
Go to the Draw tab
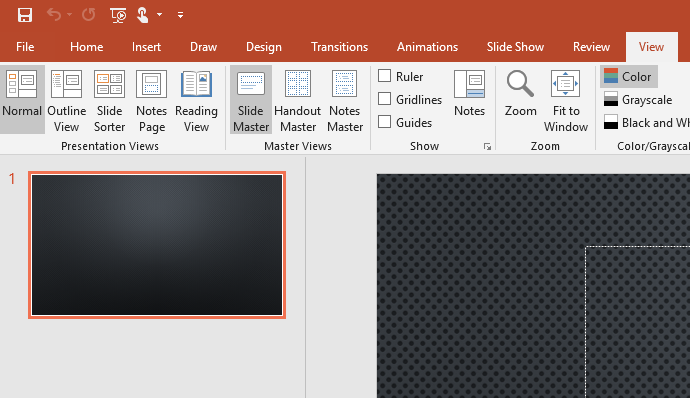pos(203,47)
